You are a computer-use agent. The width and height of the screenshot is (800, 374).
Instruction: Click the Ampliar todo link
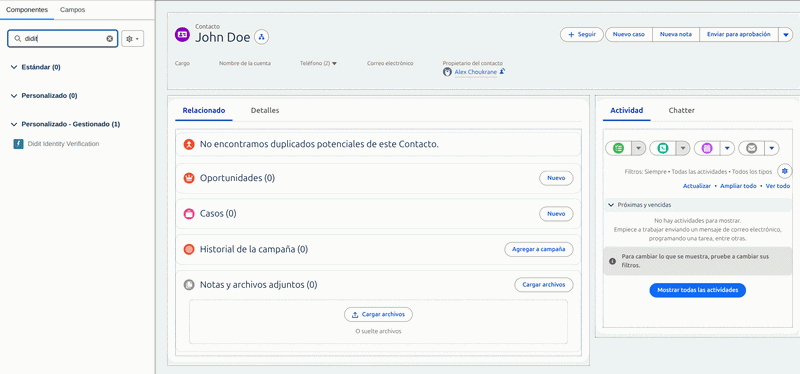pyautogui.click(x=738, y=186)
